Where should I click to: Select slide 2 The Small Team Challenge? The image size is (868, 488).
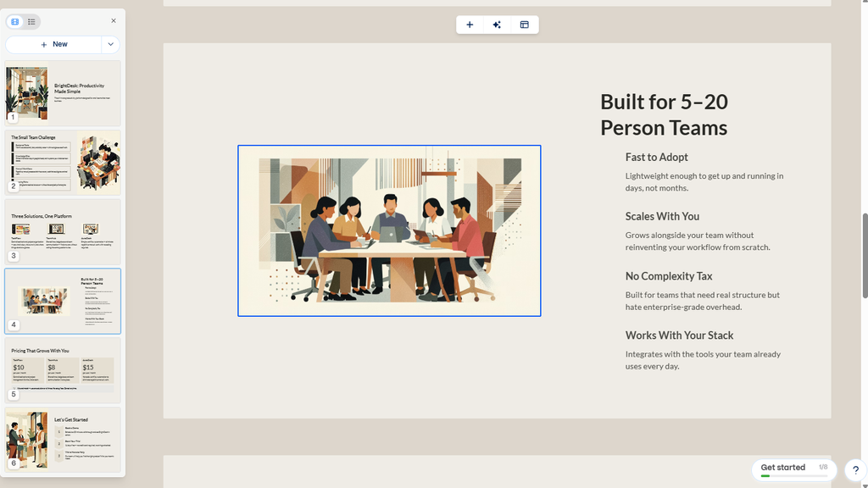click(x=63, y=162)
